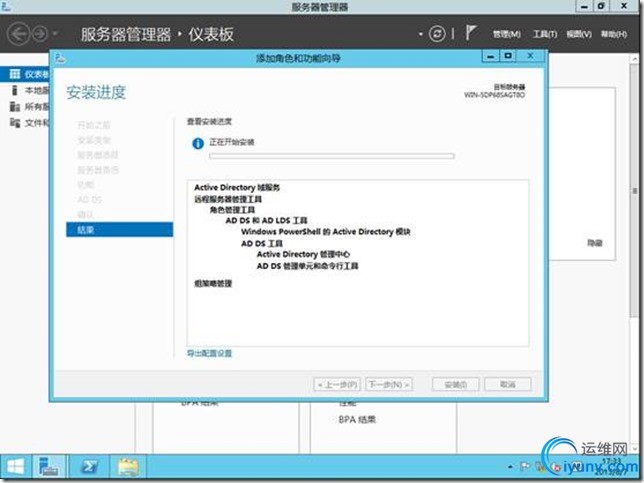Select 'Active Directory 管理中心' row
This screenshot has width=644, height=483.
pos(304,254)
